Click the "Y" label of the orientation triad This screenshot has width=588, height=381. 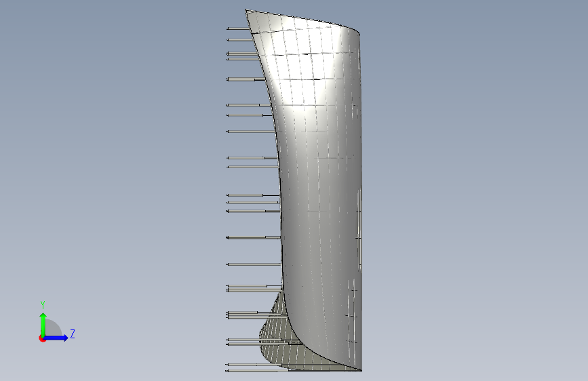[43, 305]
